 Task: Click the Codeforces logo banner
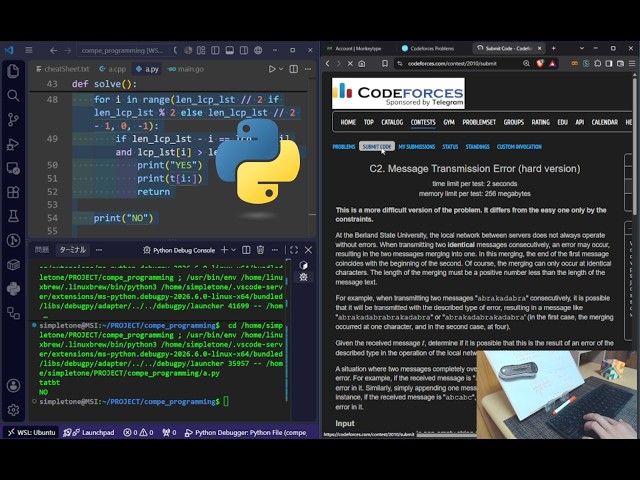coord(398,93)
